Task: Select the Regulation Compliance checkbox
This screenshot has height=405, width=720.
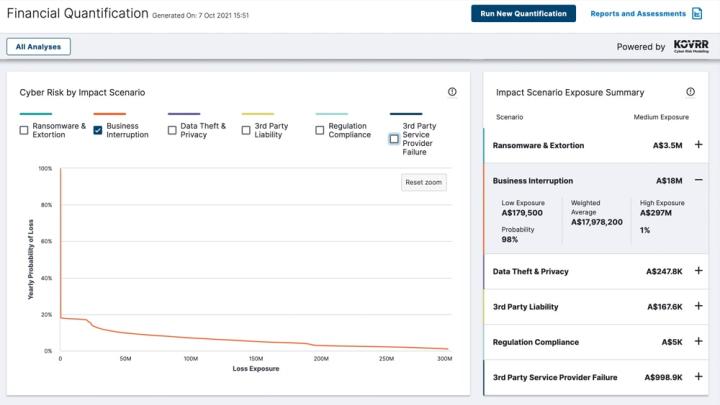Action: 320,130
